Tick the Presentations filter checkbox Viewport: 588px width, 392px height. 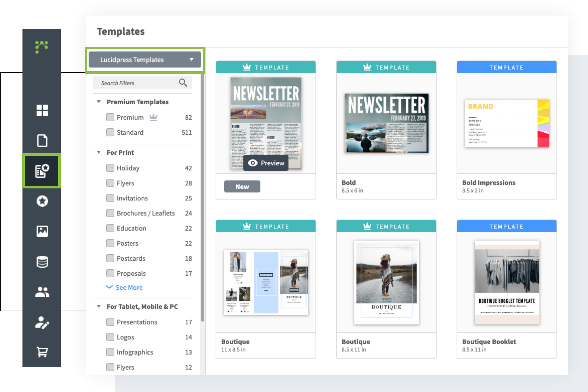point(110,322)
